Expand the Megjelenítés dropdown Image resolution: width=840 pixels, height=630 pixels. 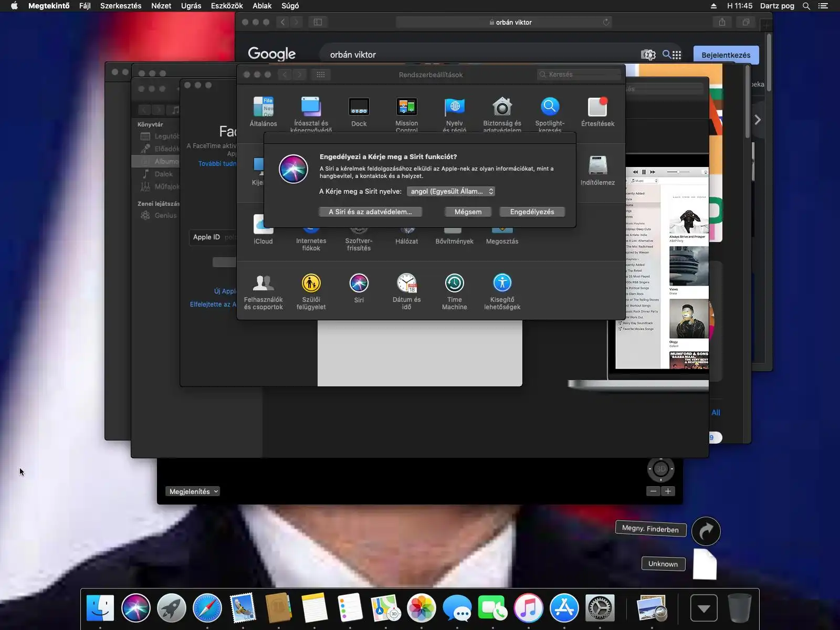pos(193,491)
